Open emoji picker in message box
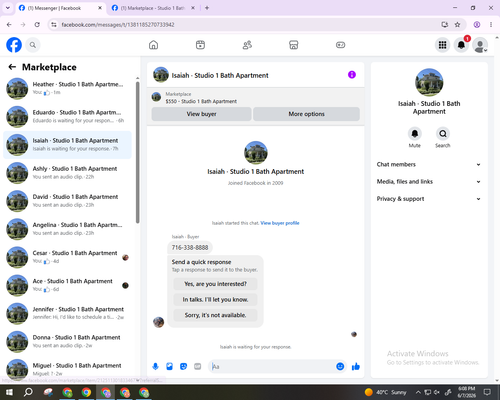 pos(340,367)
